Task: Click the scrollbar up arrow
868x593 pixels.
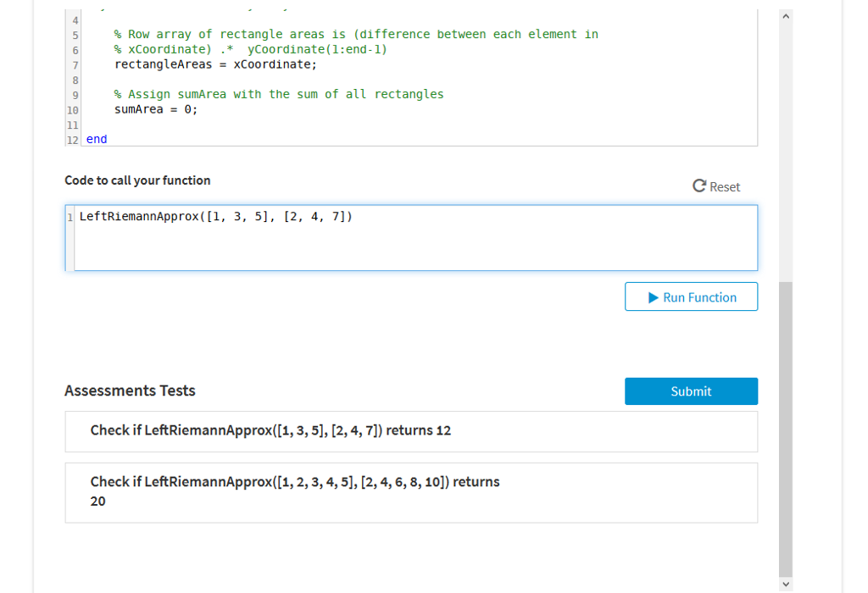Action: pyautogui.click(x=786, y=16)
